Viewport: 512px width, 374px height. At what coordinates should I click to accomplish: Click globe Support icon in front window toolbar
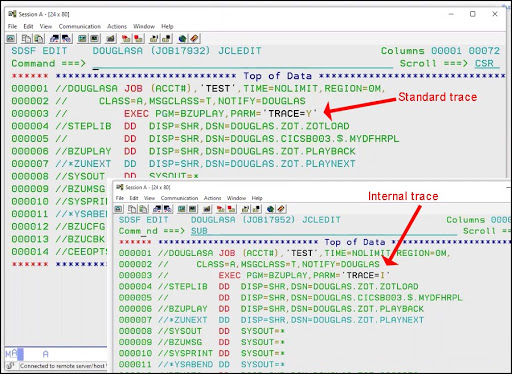pyautogui.click(x=270, y=209)
